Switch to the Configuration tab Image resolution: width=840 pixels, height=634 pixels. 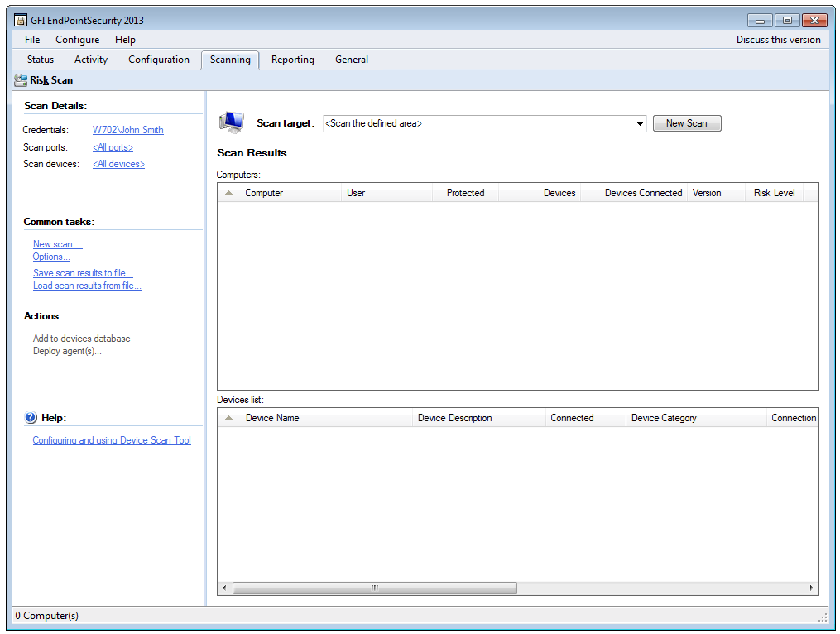(159, 60)
